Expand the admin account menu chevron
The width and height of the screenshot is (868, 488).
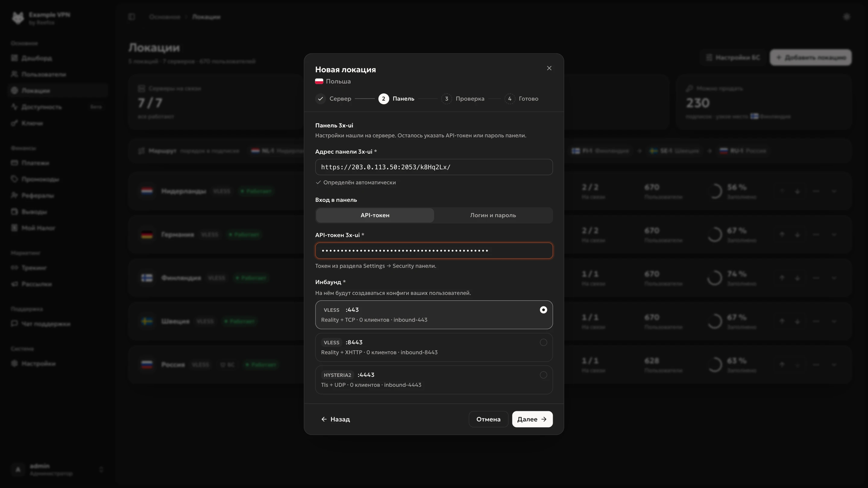(x=101, y=470)
